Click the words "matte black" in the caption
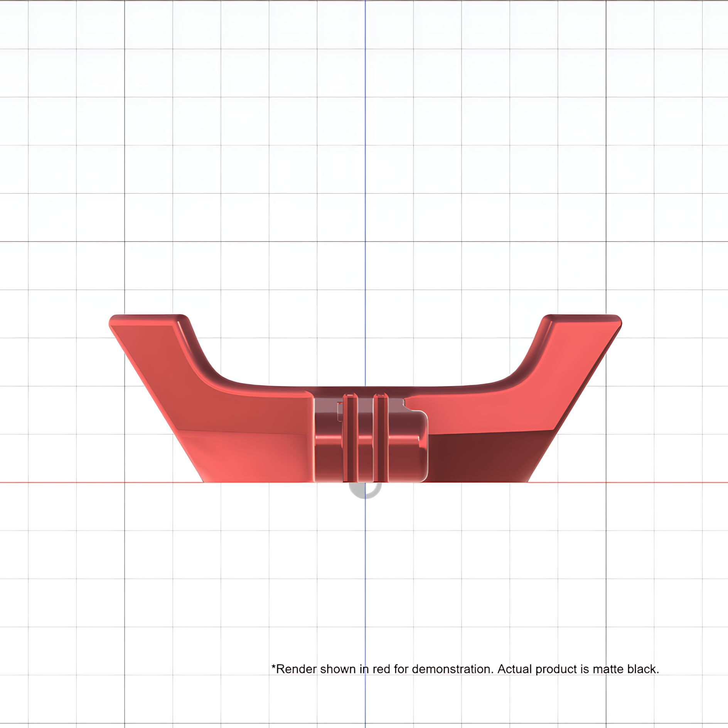The image size is (728, 728). [x=625, y=669]
